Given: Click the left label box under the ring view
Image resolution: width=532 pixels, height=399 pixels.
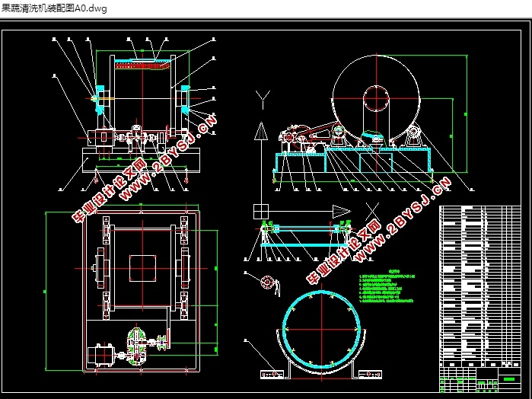Looking at the screenshot, I should click(272, 375).
